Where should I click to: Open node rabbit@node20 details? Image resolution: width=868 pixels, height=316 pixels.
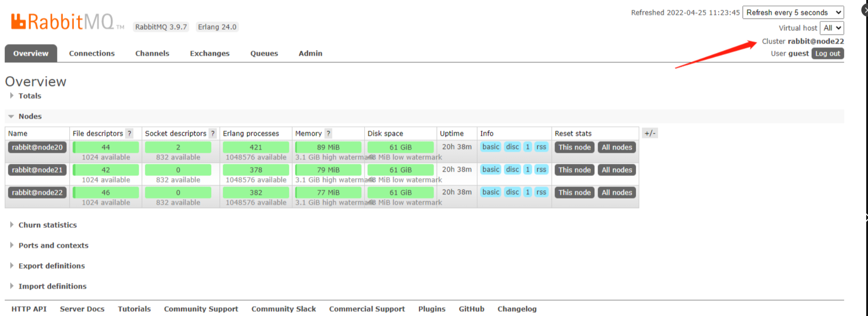tap(37, 147)
